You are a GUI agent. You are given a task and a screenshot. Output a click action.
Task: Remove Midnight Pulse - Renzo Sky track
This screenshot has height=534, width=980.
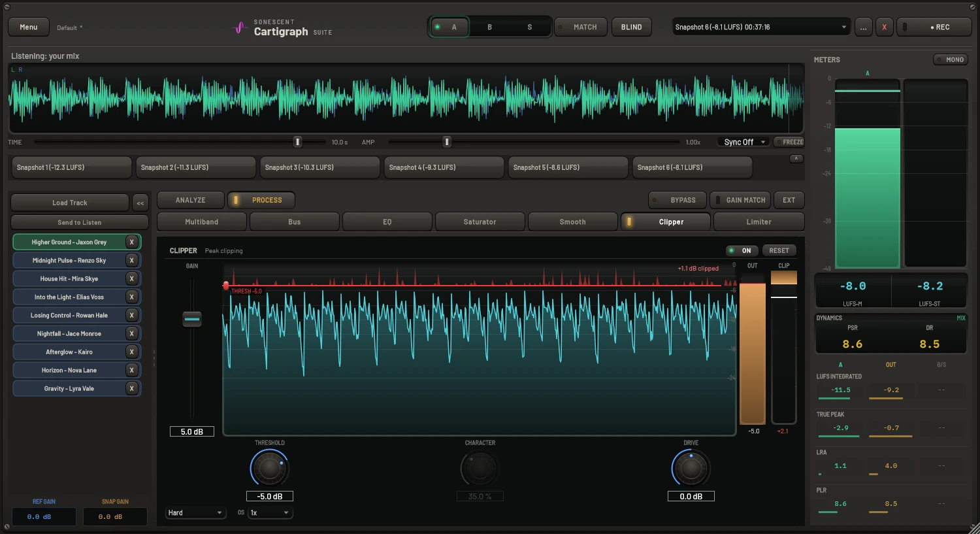[x=131, y=260]
